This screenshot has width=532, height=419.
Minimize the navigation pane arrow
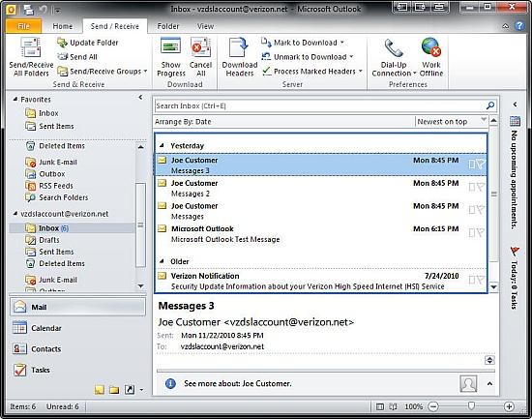pyautogui.click(x=140, y=98)
